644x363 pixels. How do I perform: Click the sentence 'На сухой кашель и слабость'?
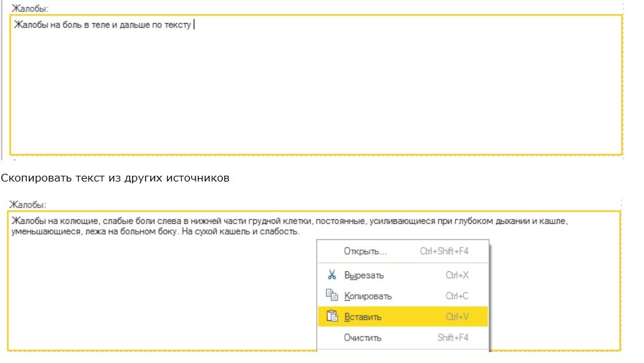pyautogui.click(x=240, y=231)
